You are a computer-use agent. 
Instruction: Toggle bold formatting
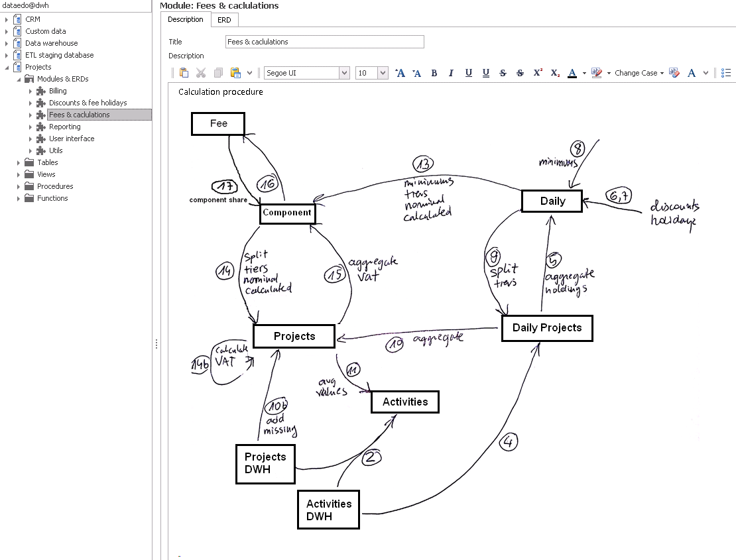point(434,73)
